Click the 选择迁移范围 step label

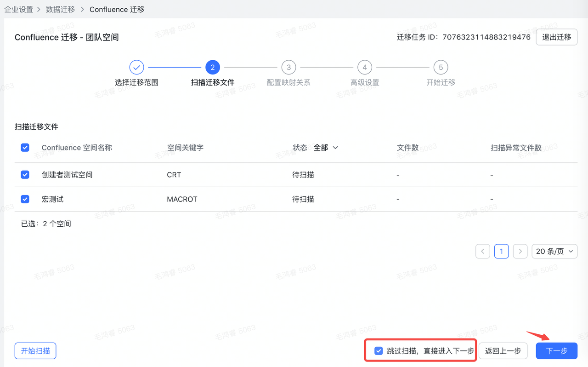tap(136, 83)
